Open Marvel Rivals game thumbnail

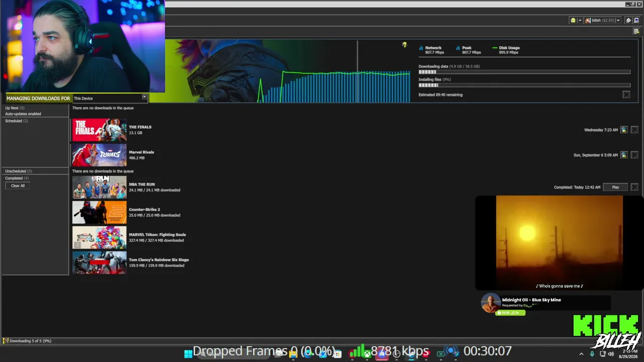(100, 155)
